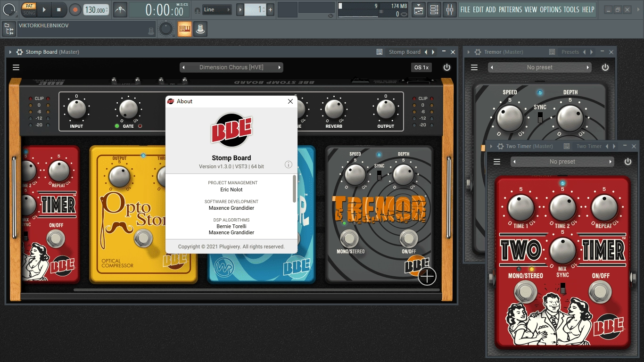This screenshot has width=644, height=362.
Task: Flip SYNC switch in Tremor window
Action: coord(540,116)
